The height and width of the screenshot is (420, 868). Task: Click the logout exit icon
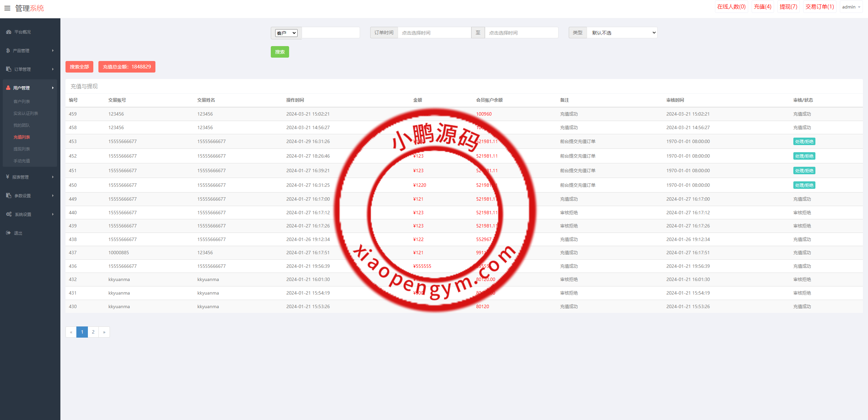click(8, 233)
